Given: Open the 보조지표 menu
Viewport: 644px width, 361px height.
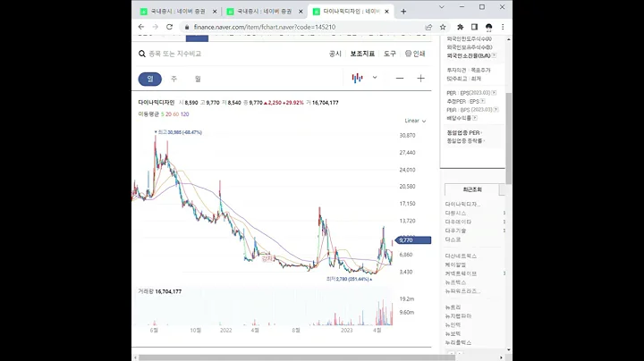Looking at the screenshot, I should [362, 54].
